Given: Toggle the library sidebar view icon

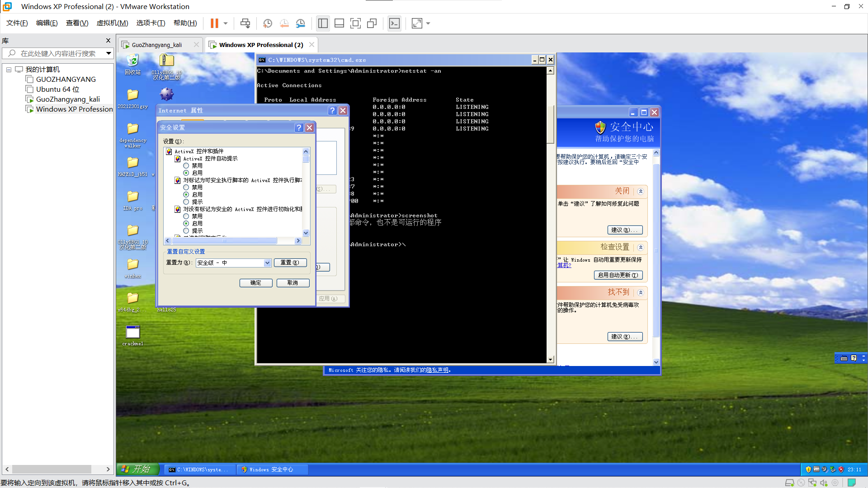Looking at the screenshot, I should coord(323,23).
